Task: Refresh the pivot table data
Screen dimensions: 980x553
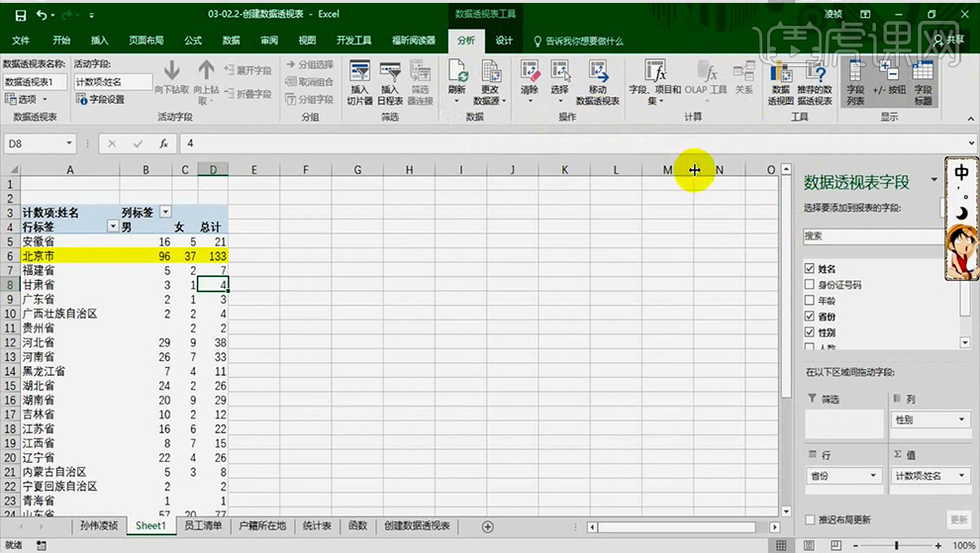Action: 457,82
